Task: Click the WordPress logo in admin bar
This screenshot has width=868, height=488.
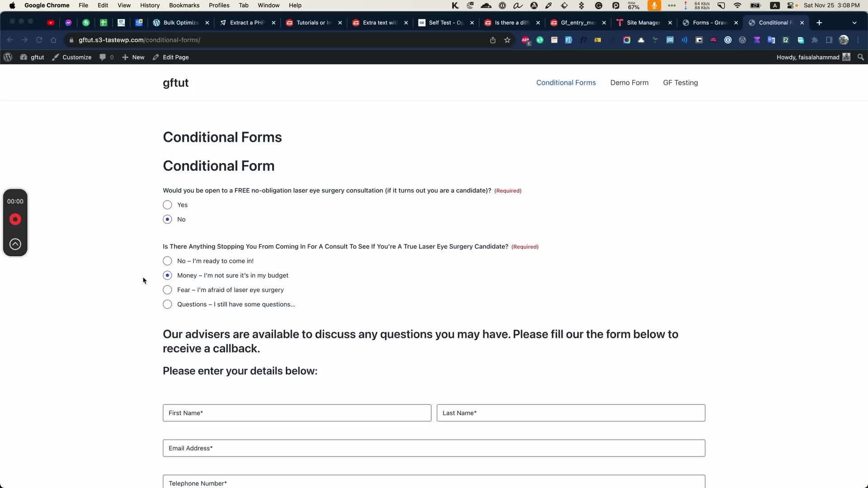Action: 8,57
